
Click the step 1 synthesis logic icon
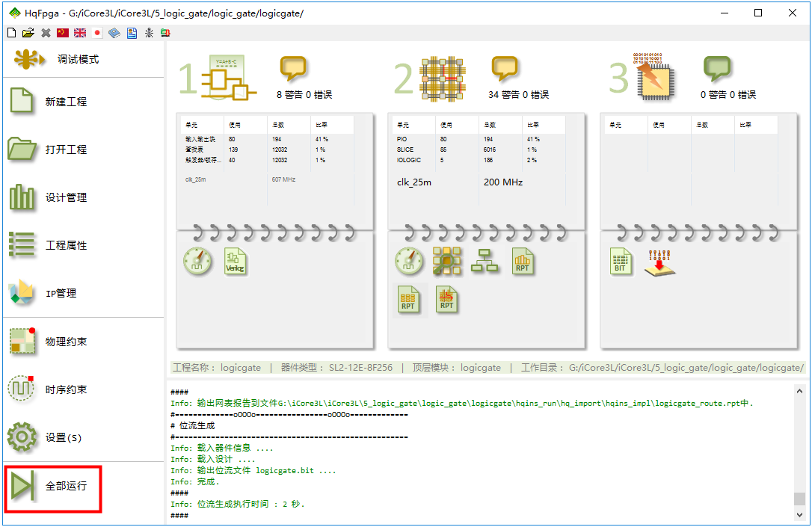pos(229,78)
